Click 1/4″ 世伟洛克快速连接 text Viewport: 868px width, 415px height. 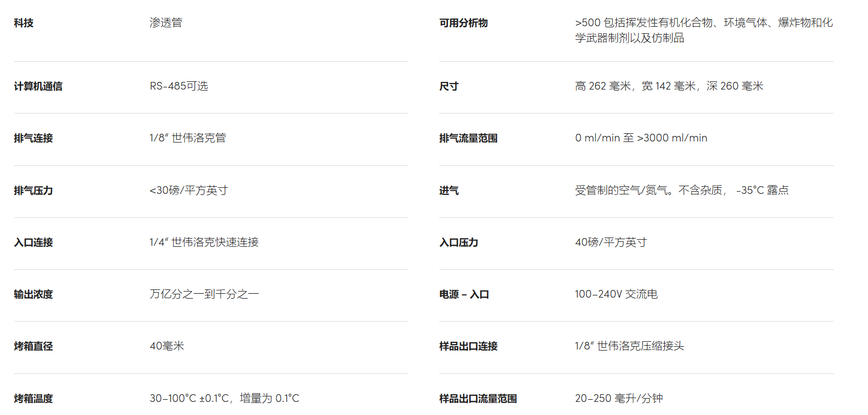204,242
